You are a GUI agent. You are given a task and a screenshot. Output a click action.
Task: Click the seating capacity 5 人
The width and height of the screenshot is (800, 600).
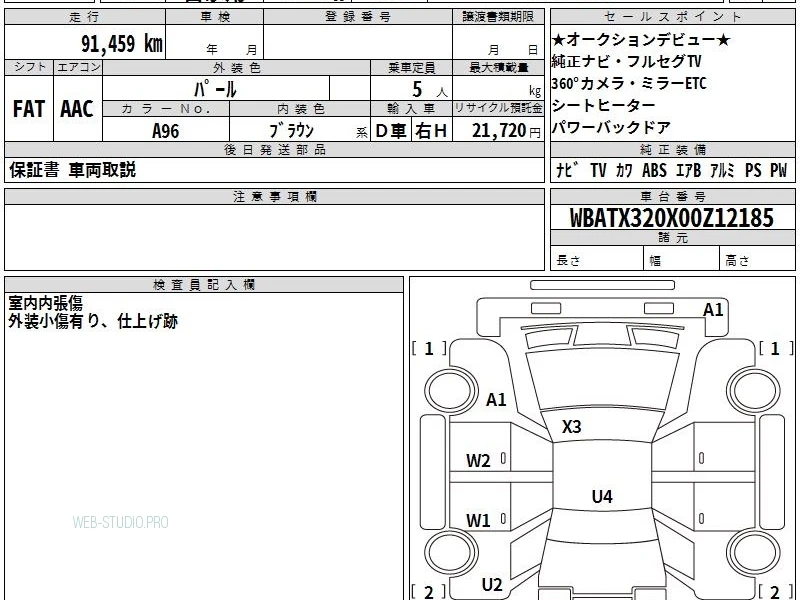(x=429, y=90)
